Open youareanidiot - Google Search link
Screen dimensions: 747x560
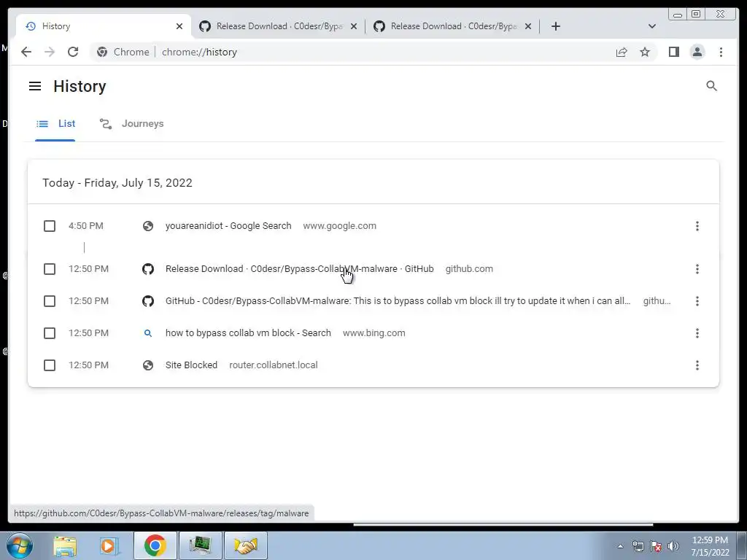point(228,226)
